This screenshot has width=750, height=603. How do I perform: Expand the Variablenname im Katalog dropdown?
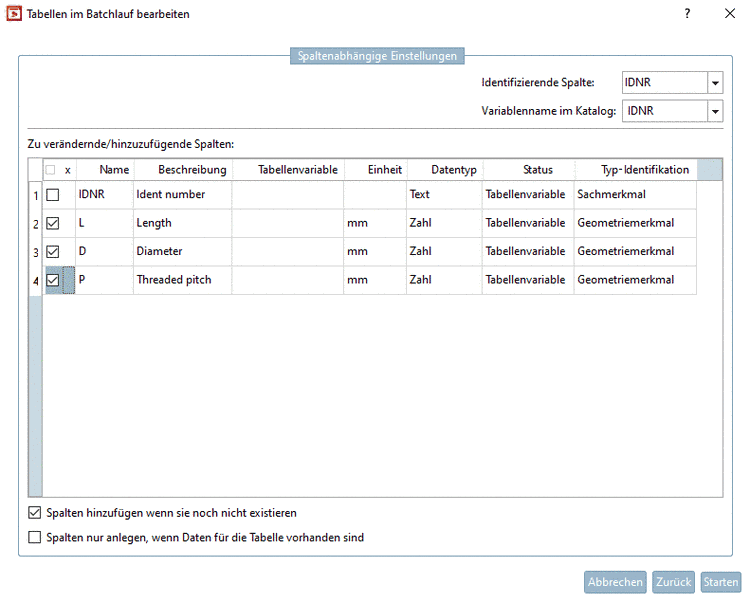pos(715,111)
